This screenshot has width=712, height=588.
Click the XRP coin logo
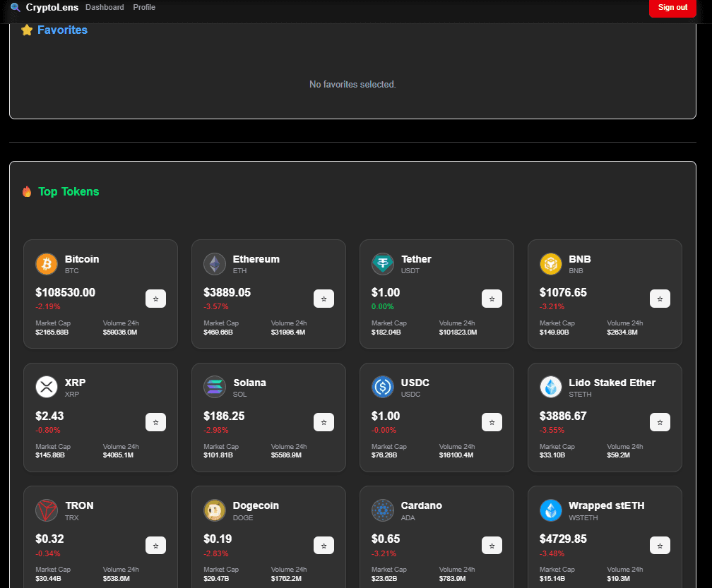pos(47,387)
